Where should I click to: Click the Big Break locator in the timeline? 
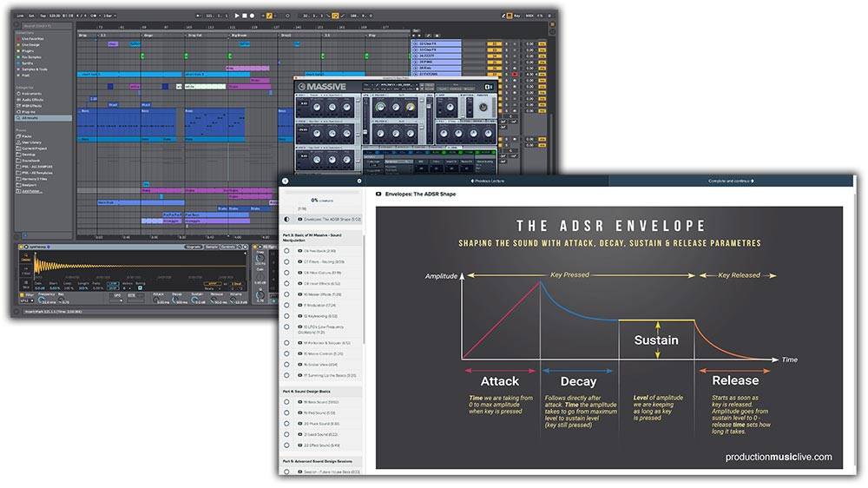(x=239, y=36)
